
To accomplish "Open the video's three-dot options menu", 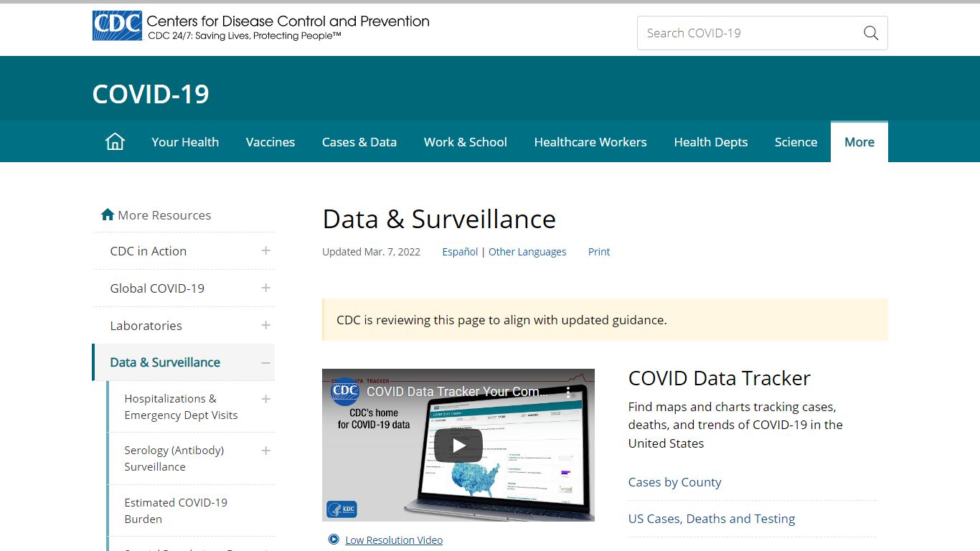I will tap(568, 392).
